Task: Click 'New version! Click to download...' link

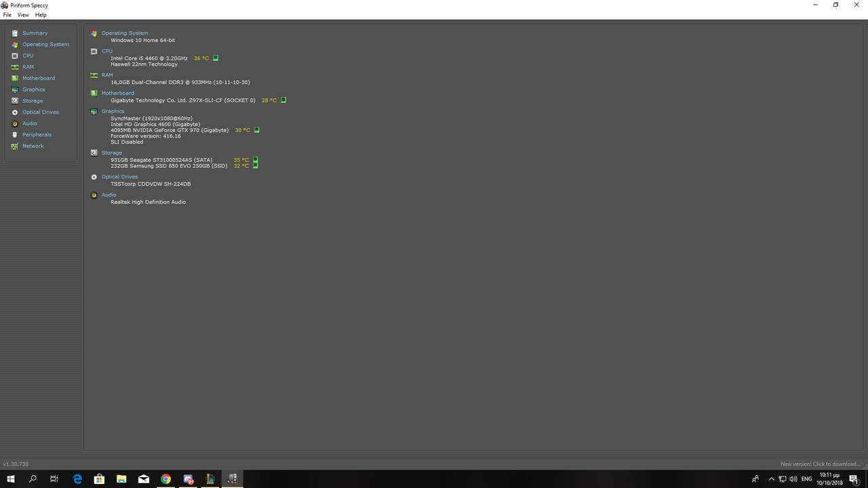Action: click(x=821, y=464)
